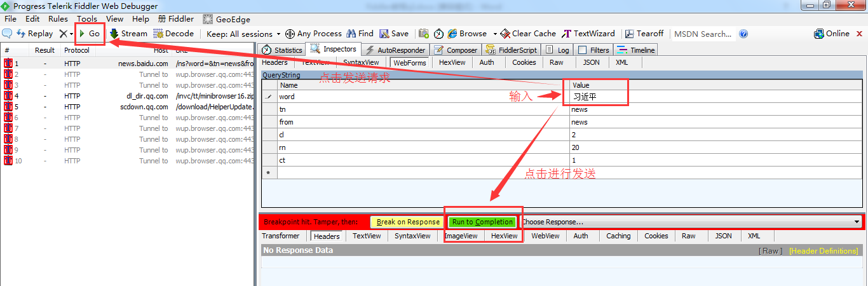The width and height of the screenshot is (868, 286).
Task: Switch to the FiddlerScript tab
Action: click(x=511, y=50)
